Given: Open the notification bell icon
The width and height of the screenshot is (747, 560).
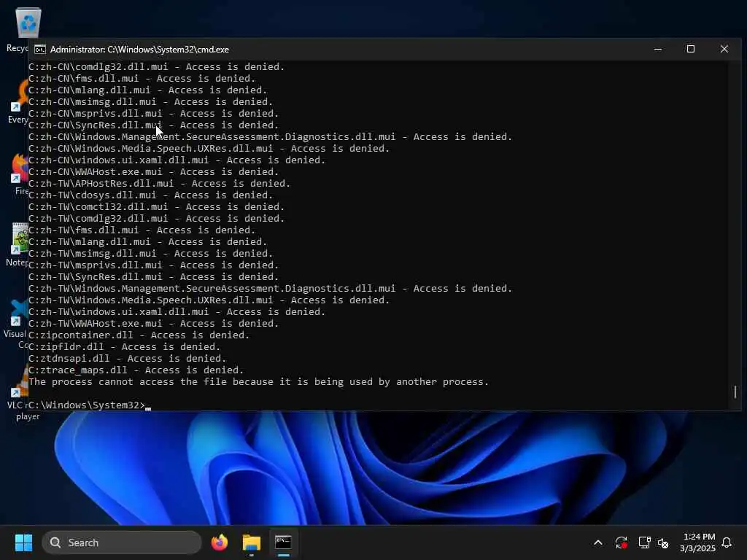Looking at the screenshot, I should coord(727,542).
